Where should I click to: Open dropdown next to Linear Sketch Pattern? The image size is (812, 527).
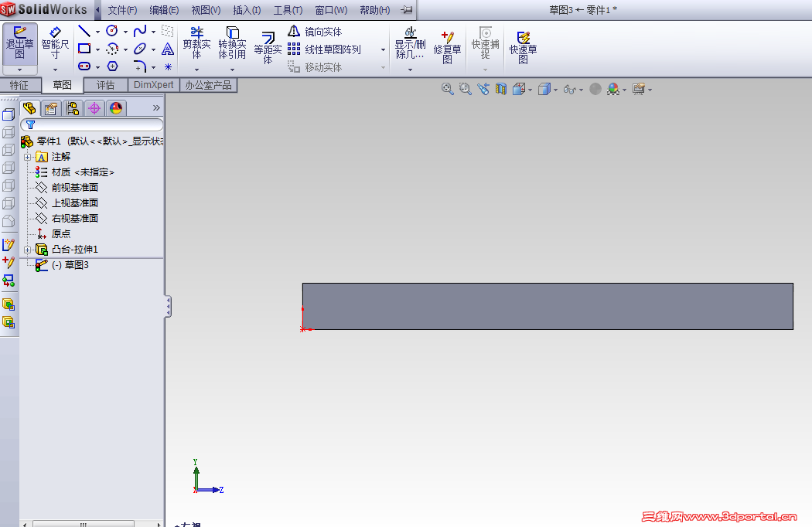(384, 49)
